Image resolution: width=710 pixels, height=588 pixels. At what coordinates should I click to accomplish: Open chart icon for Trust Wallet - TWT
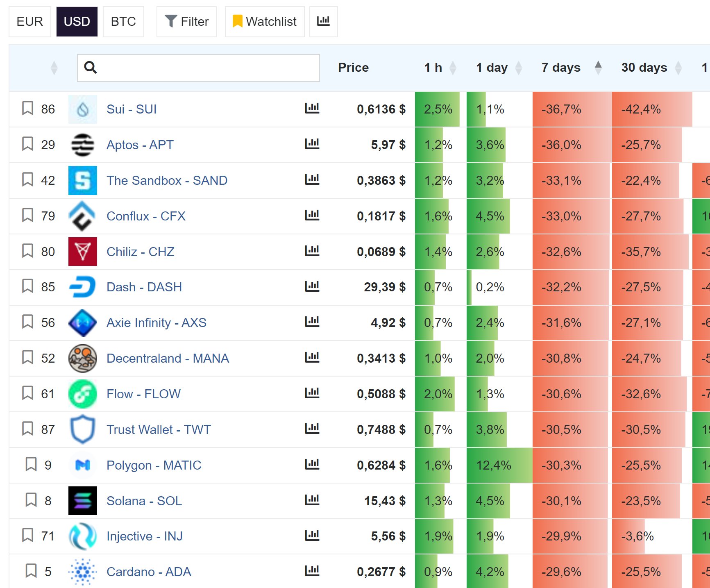pyautogui.click(x=312, y=429)
